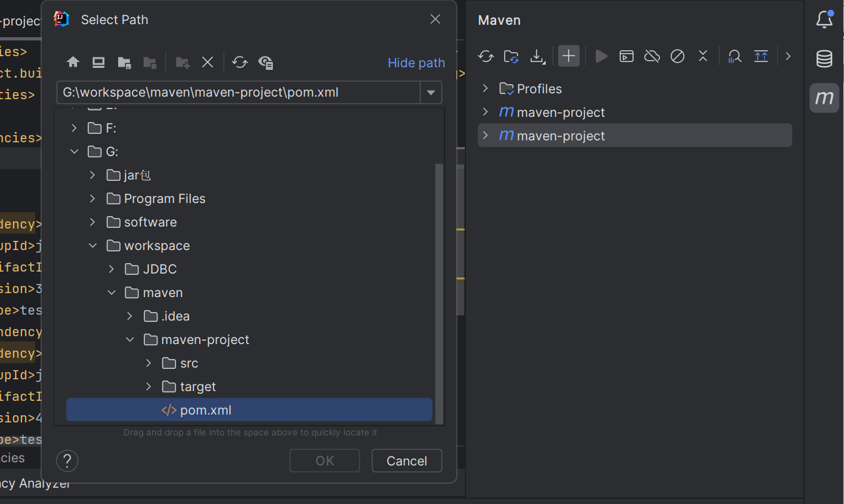Go to the home directory icon
This screenshot has height=504, width=844.
pos(73,63)
